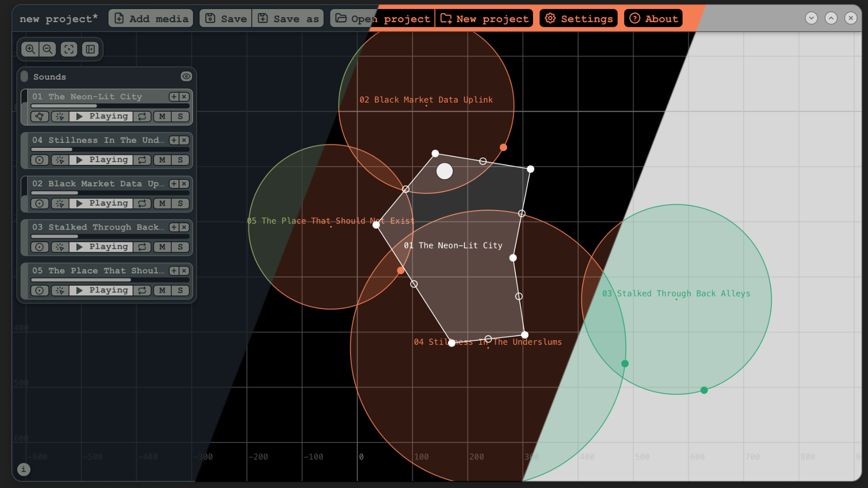Set position on 01 Neon-Lit City progress bar
Screen dimensions: 868x488
coord(110,106)
